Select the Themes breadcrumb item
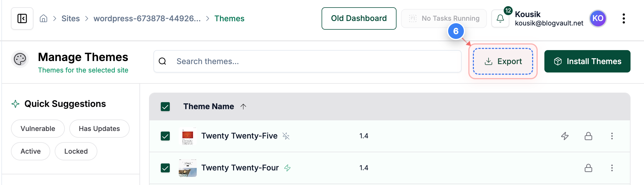 click(x=230, y=18)
